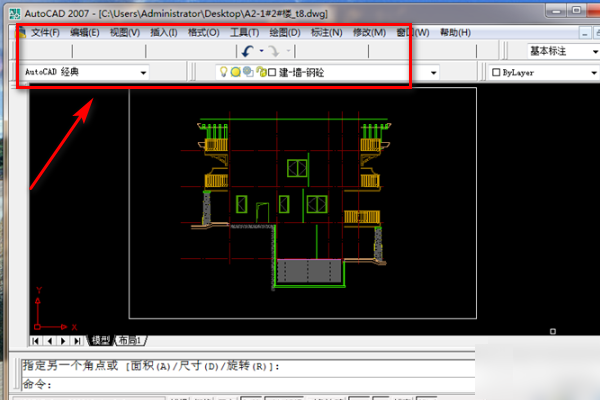Switch to the 布局1 layout tab
The image size is (600, 400).
tap(130, 340)
